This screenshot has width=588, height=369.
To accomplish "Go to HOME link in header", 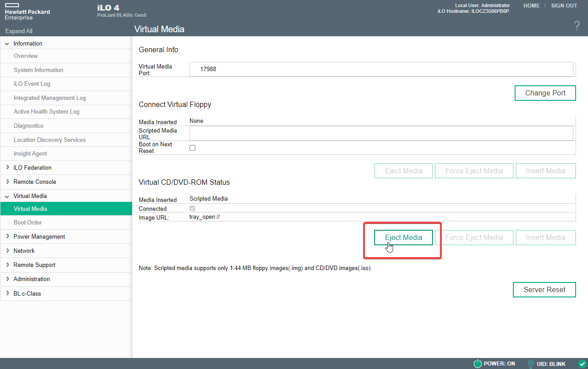I will pyautogui.click(x=531, y=6).
